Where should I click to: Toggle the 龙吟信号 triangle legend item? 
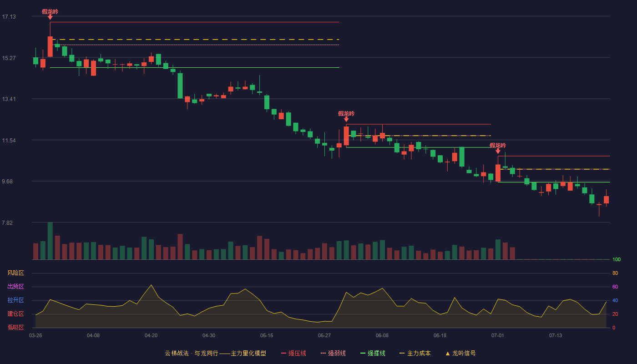click(460, 353)
